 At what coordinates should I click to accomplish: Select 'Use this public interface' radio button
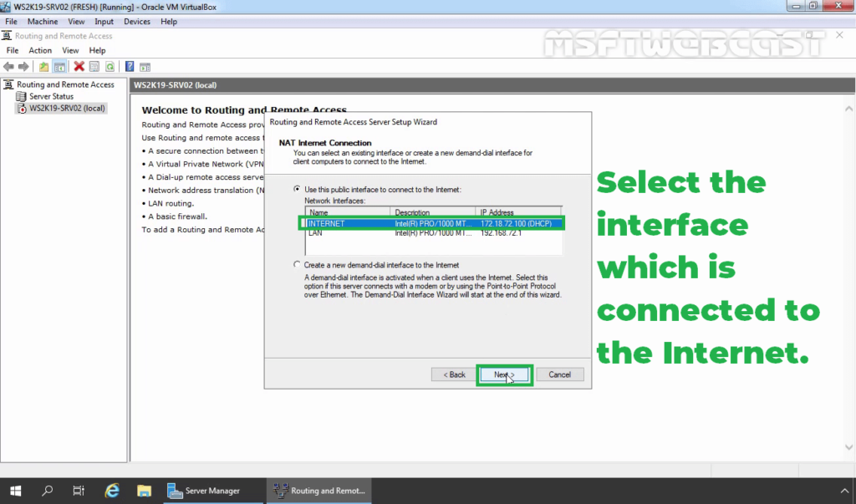297,189
